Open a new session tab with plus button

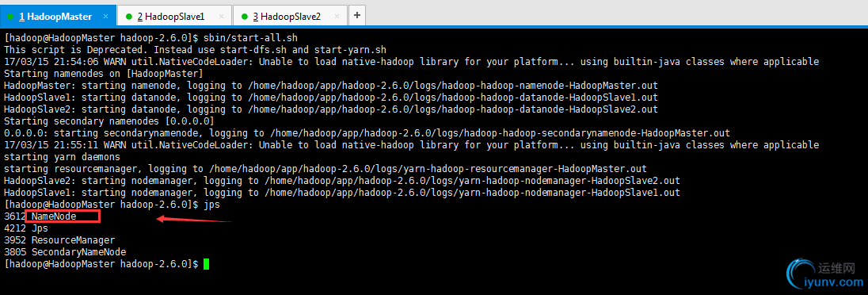click(357, 15)
